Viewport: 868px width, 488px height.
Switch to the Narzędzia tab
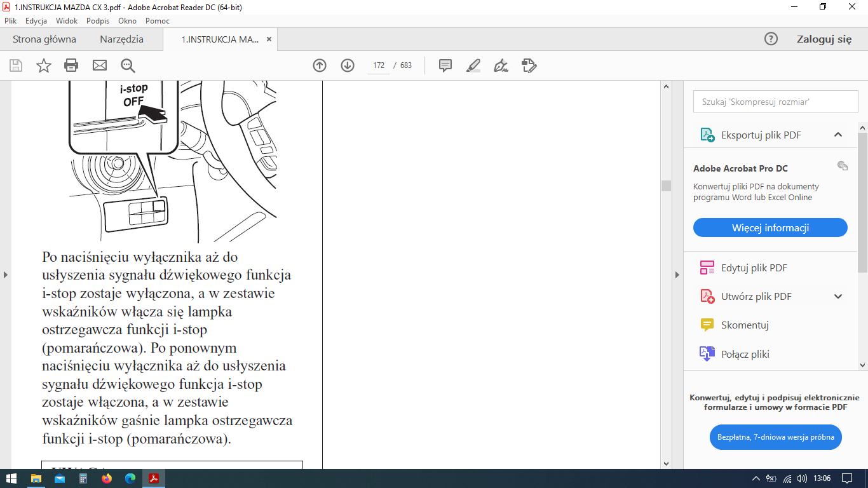121,39
